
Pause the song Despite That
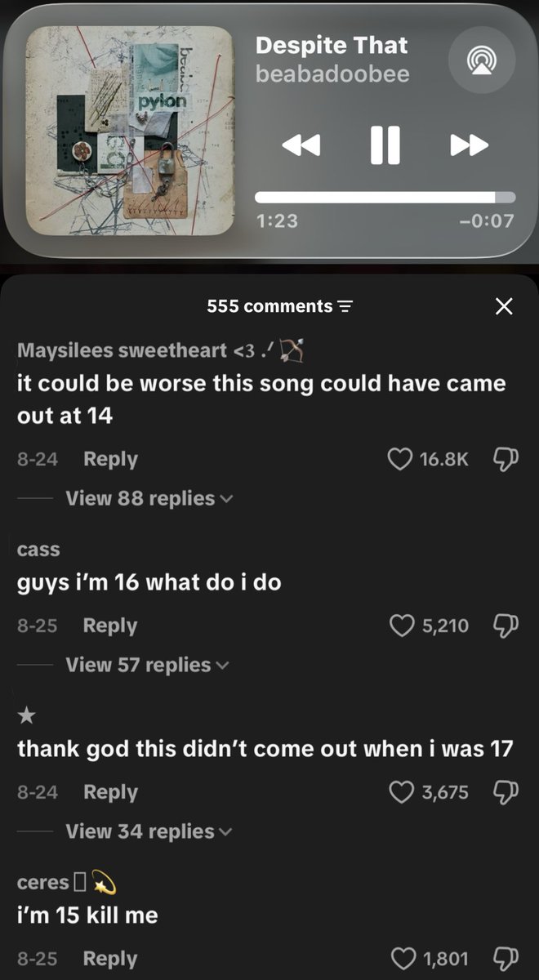click(x=385, y=145)
